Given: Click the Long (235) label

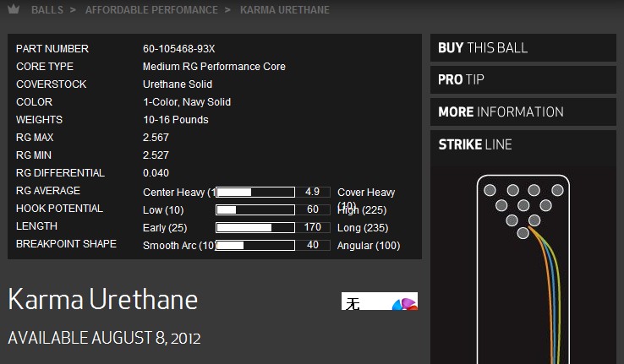Looking at the screenshot, I should tap(363, 228).
